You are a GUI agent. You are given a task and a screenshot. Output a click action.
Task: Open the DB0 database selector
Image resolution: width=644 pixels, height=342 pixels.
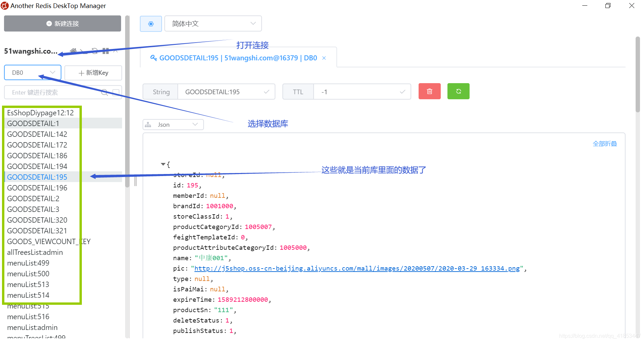coord(33,73)
